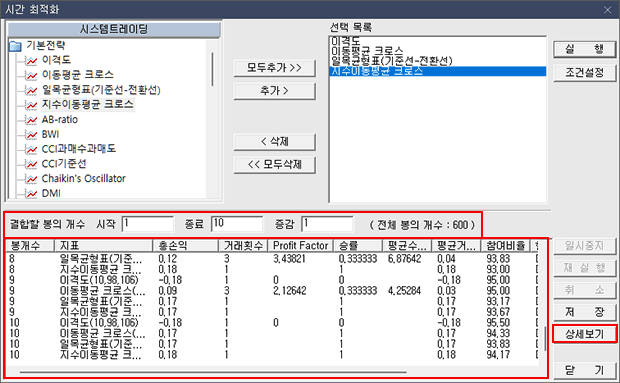Open 상세보기 detail view
This screenshot has height=383, width=620.
584,334
